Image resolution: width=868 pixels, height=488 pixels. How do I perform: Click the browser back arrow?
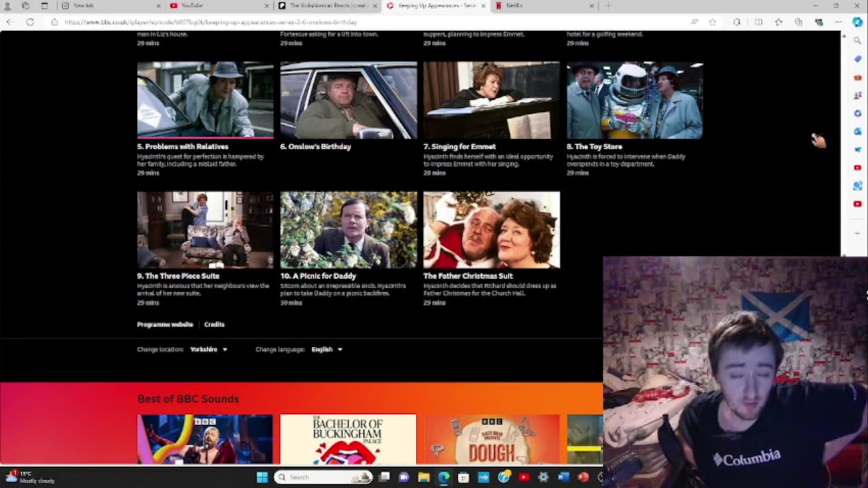coord(9,22)
